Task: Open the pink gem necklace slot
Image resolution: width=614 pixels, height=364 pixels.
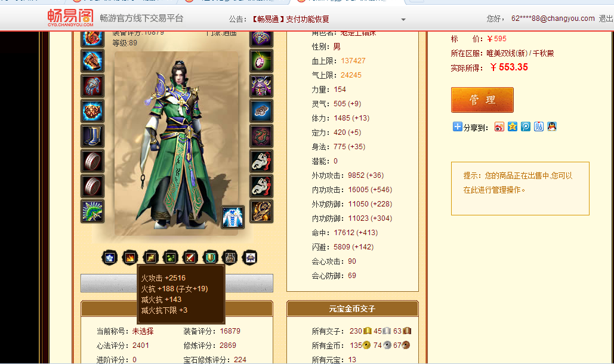Action: [x=261, y=61]
